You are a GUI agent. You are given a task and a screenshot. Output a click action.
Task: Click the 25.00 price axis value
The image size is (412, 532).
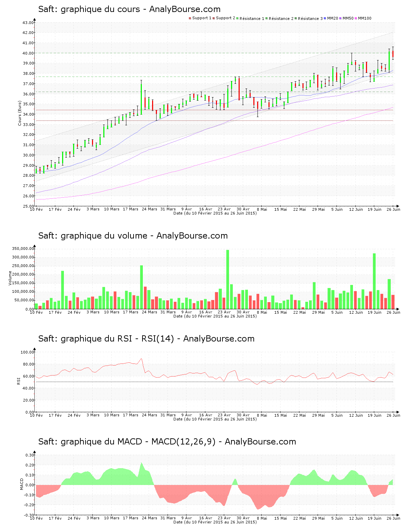pyautogui.click(x=28, y=206)
